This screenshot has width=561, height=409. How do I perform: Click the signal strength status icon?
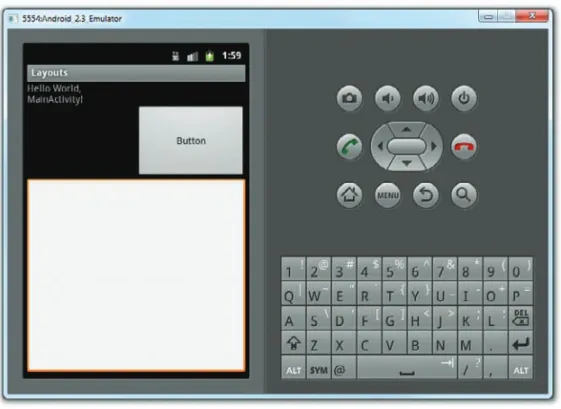tap(192, 56)
